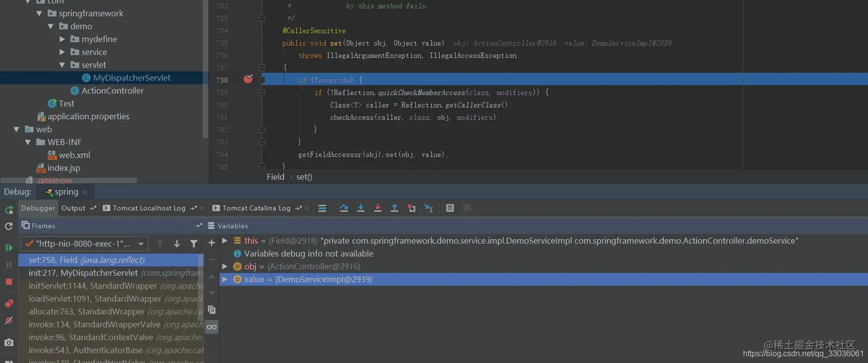Click Force Step Into red arrow
The image size is (868, 363).
378,208
